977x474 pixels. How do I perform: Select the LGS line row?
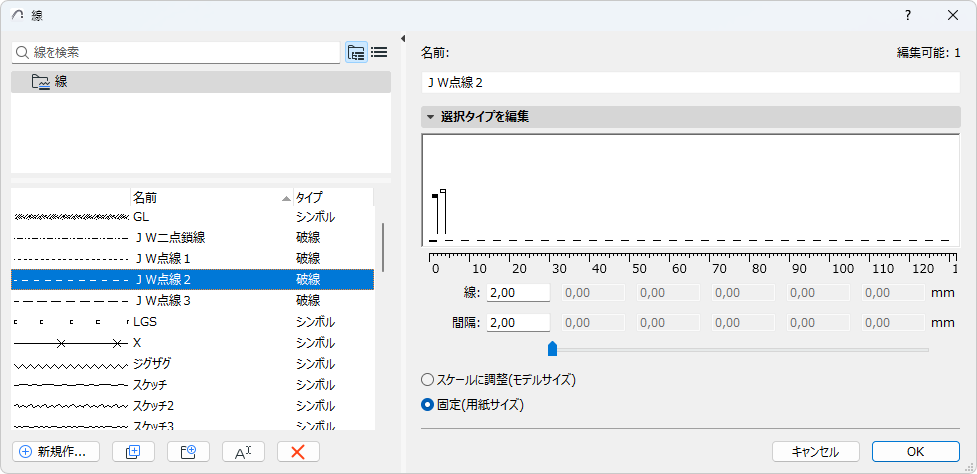pos(193,322)
